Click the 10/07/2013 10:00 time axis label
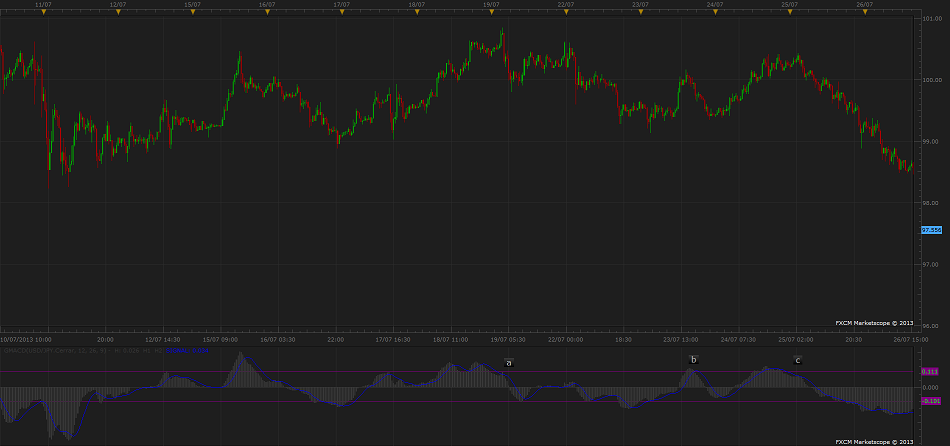The image size is (950, 446). click(27, 339)
